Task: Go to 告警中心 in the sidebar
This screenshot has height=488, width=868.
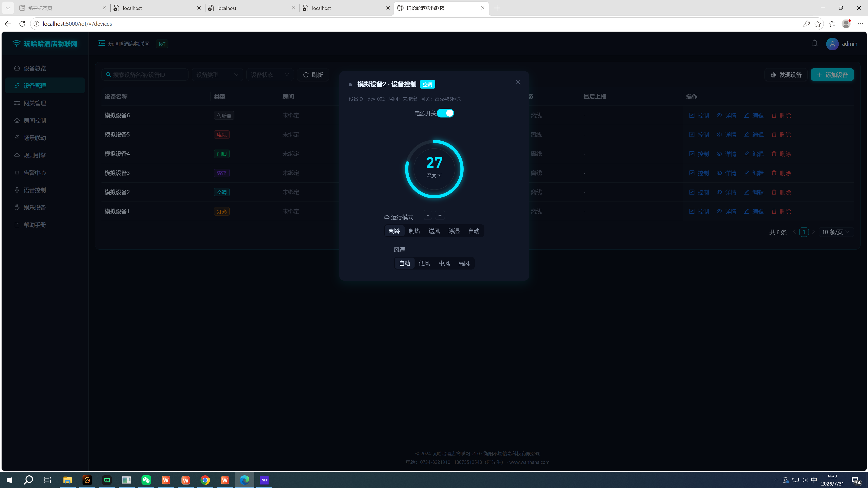Action: [45, 173]
